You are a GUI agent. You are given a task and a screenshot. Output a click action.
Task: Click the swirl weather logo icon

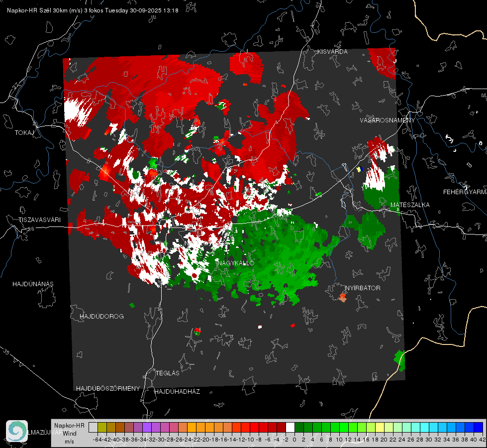click(17, 431)
